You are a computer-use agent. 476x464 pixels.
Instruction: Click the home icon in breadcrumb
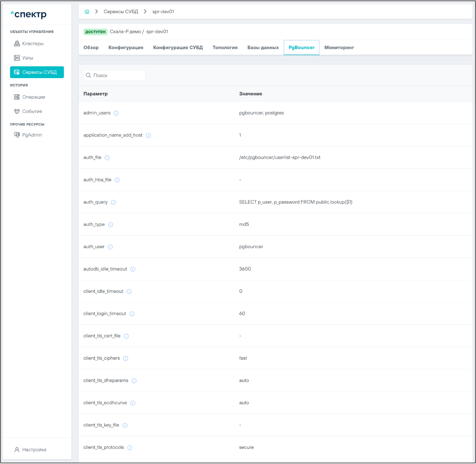tap(87, 12)
